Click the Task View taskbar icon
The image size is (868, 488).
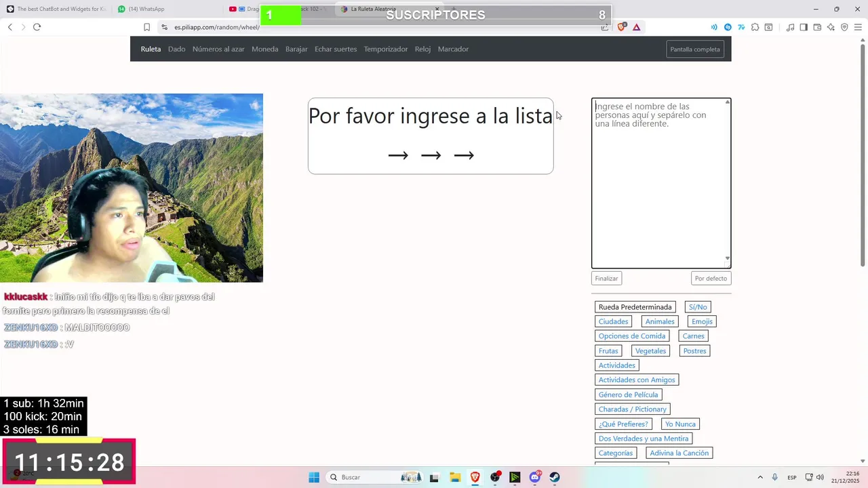click(x=435, y=477)
